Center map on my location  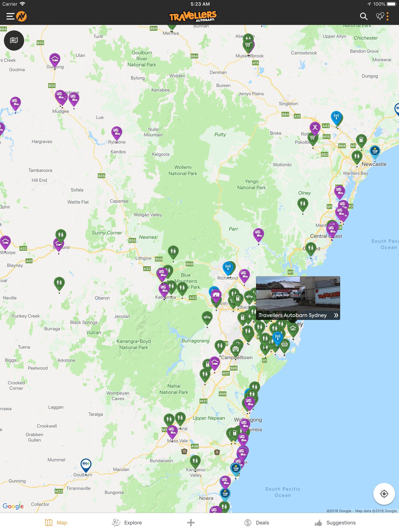[x=384, y=494]
